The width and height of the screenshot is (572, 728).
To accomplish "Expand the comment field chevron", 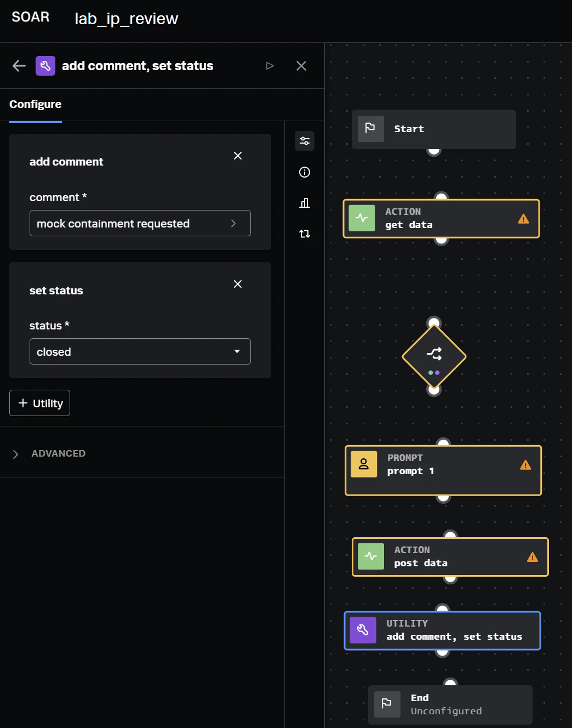I will (x=233, y=223).
